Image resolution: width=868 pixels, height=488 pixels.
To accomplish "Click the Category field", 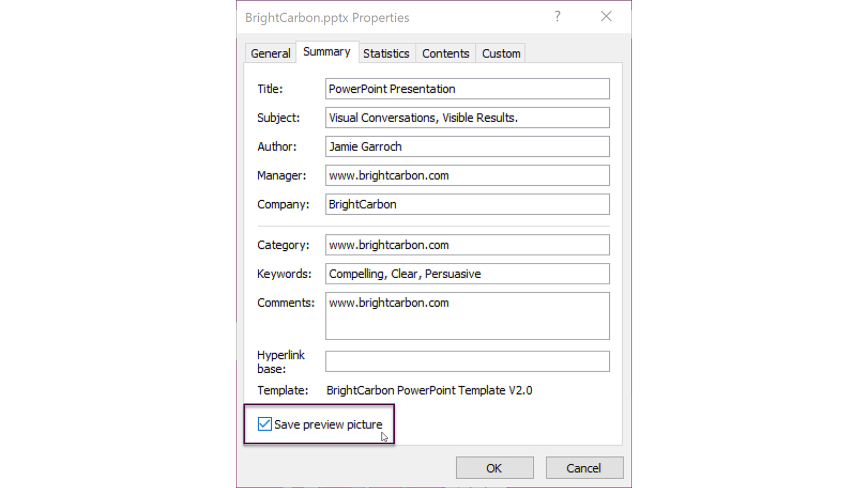I will pyautogui.click(x=467, y=245).
